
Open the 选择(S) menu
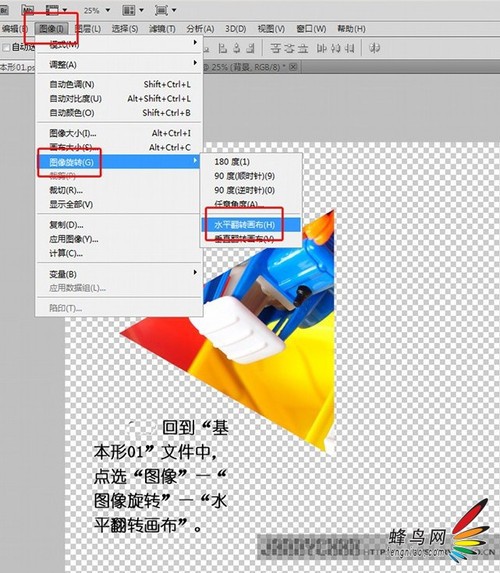[125, 29]
